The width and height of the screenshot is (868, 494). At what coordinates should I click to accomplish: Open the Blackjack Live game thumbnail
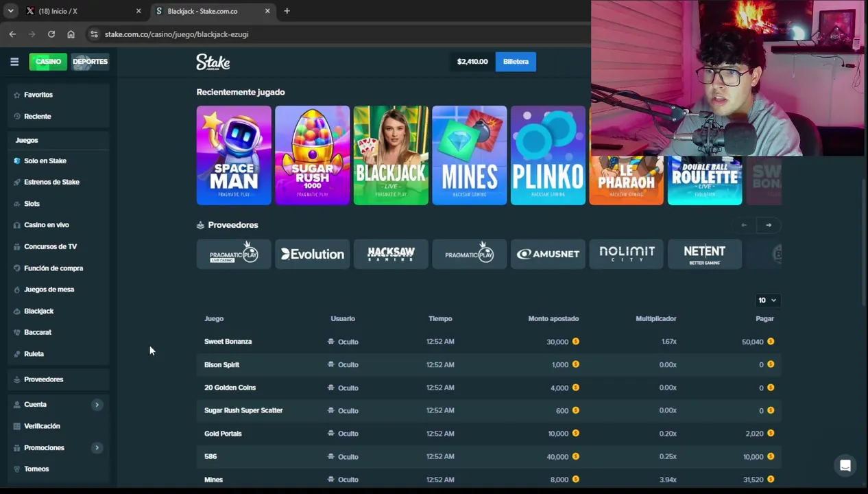point(391,155)
